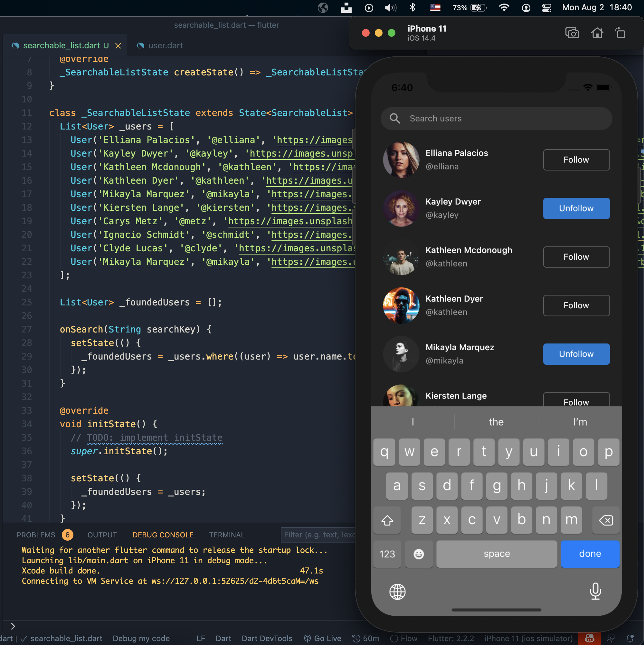Follow Elliana Palacios
This screenshot has width=644, height=645.
(x=576, y=160)
